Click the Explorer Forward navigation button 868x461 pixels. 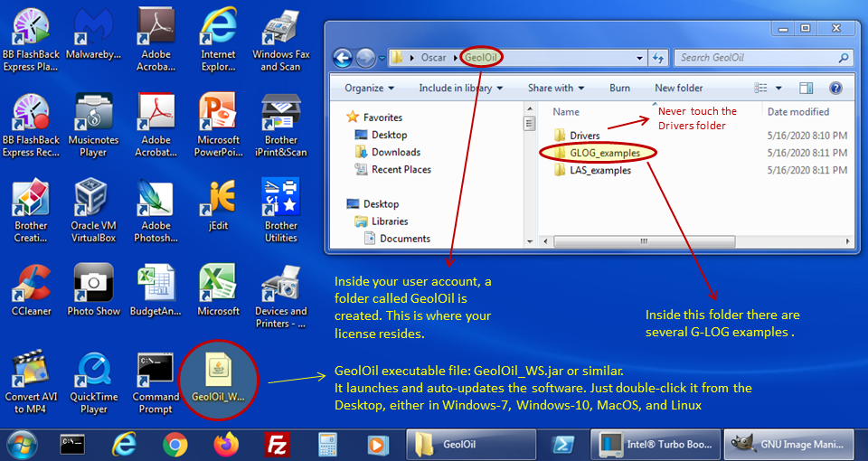point(365,58)
